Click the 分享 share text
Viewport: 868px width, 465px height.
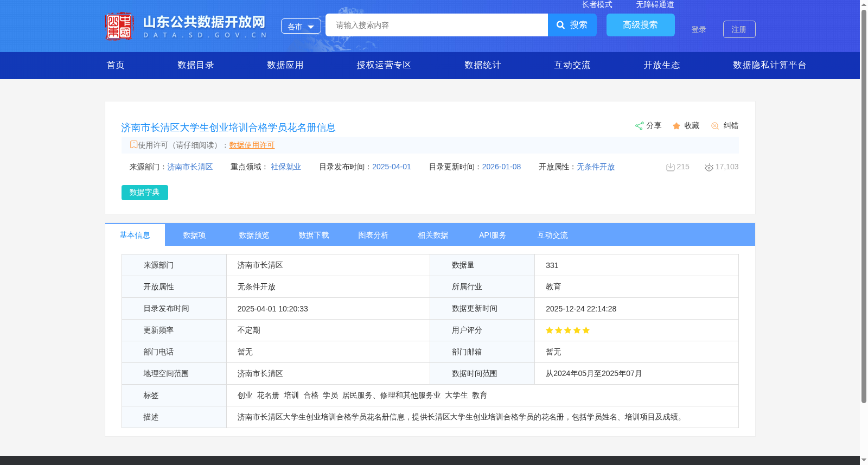point(654,126)
